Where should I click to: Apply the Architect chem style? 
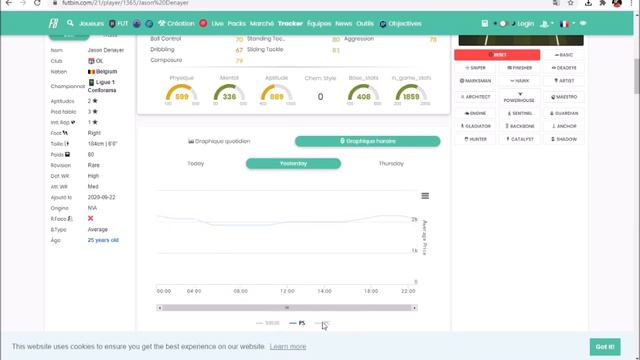[x=476, y=97]
